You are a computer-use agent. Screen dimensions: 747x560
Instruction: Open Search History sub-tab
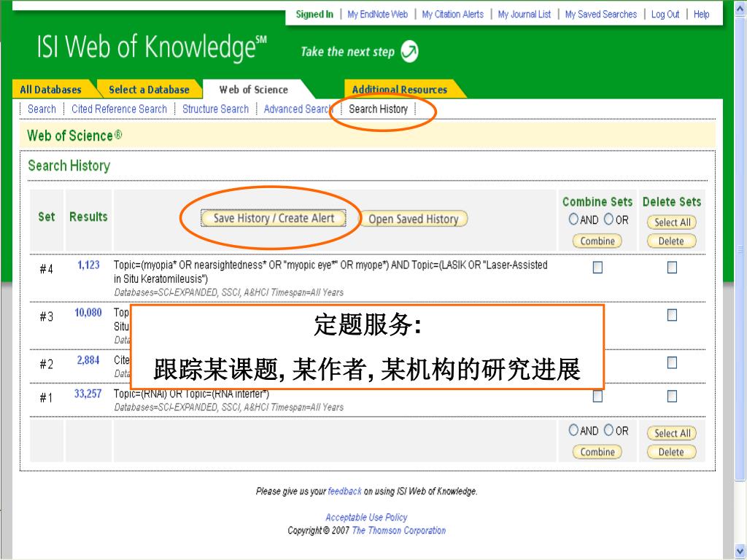click(379, 109)
